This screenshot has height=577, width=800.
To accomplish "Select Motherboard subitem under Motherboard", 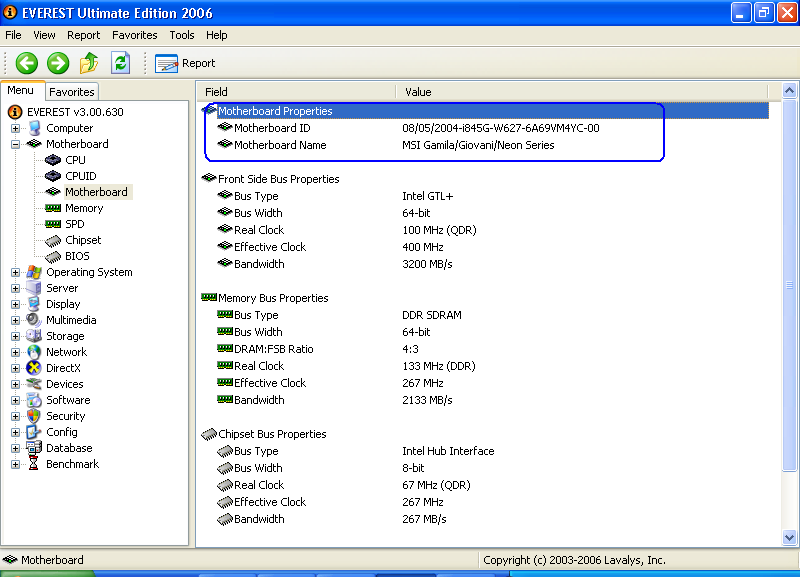I will tap(96, 192).
